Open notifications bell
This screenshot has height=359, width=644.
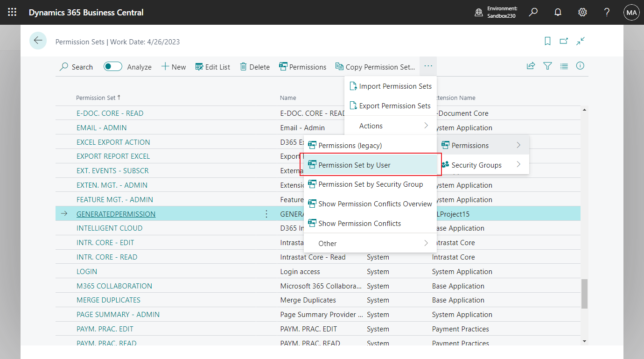click(x=558, y=12)
